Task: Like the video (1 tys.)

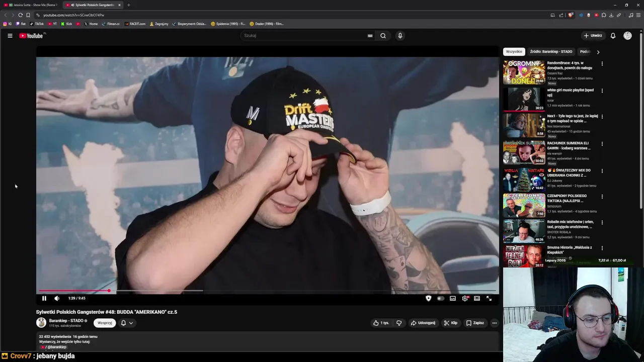Action: point(381,323)
